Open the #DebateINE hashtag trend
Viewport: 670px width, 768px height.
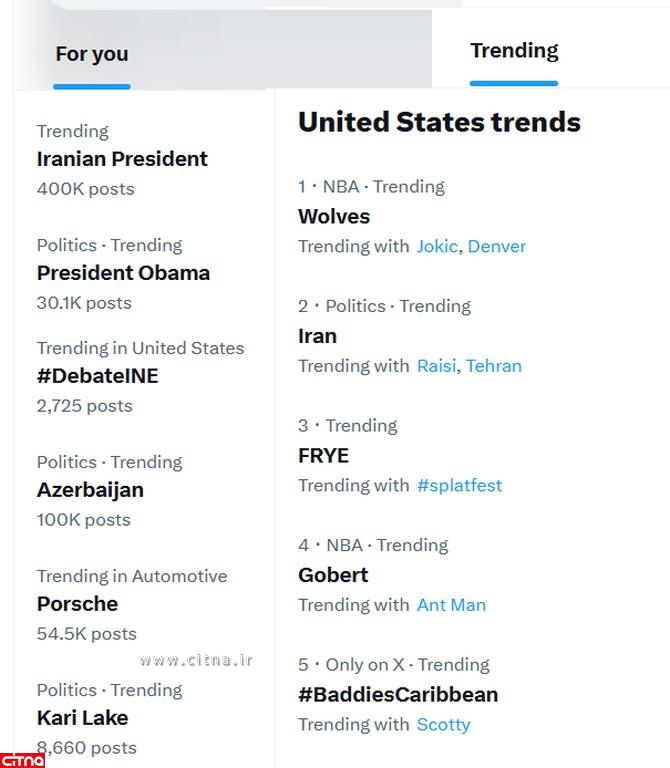(97, 376)
